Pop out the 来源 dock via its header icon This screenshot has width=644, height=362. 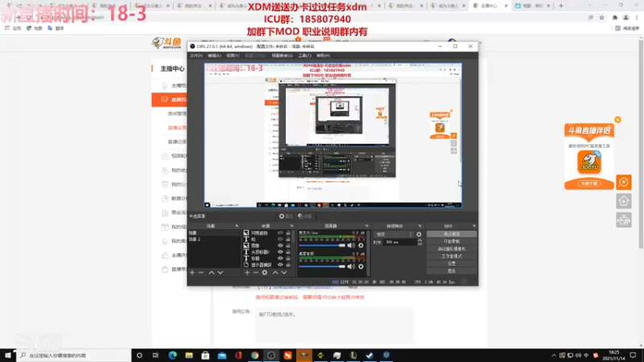click(x=291, y=226)
